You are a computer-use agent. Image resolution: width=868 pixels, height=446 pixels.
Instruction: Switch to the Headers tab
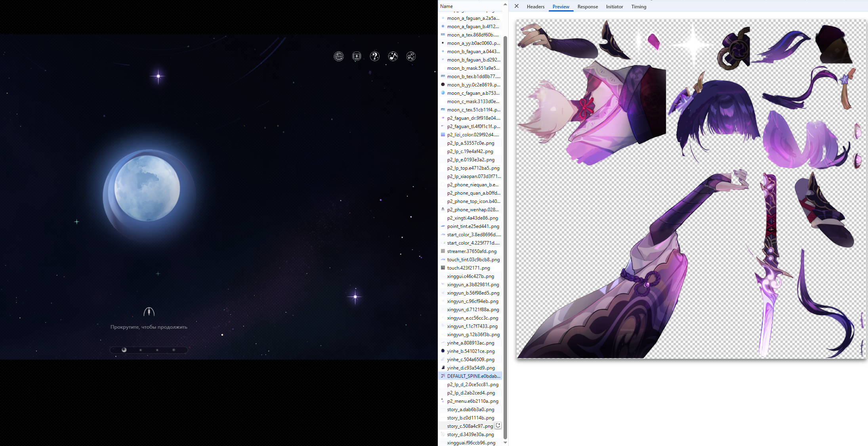(x=536, y=7)
